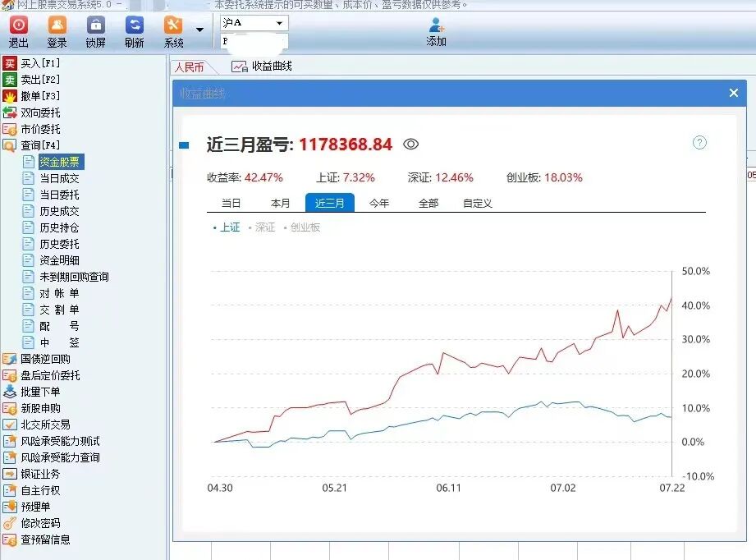Screen dimensions: 756x560
Task: Click the 自主行权 icon
Action: [x=10, y=490]
